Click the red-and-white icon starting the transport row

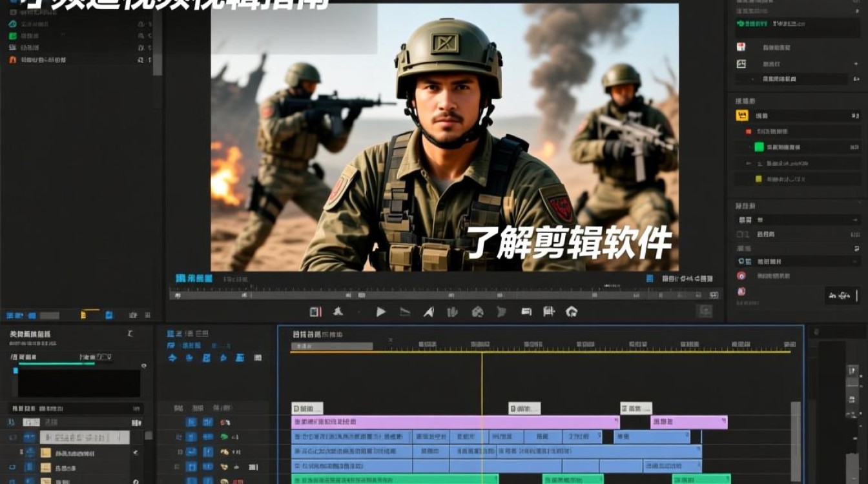click(315, 312)
